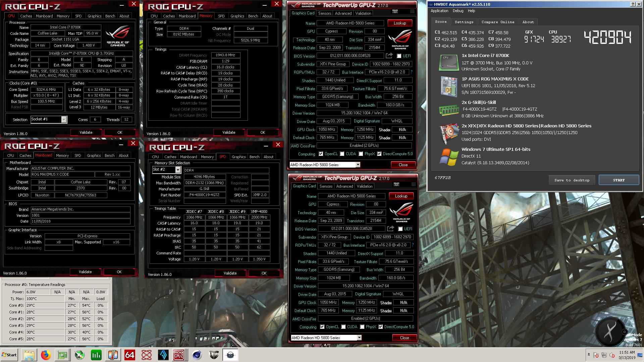Click START button in Aquamark
The height and width of the screenshot is (362, 644).
(x=619, y=180)
